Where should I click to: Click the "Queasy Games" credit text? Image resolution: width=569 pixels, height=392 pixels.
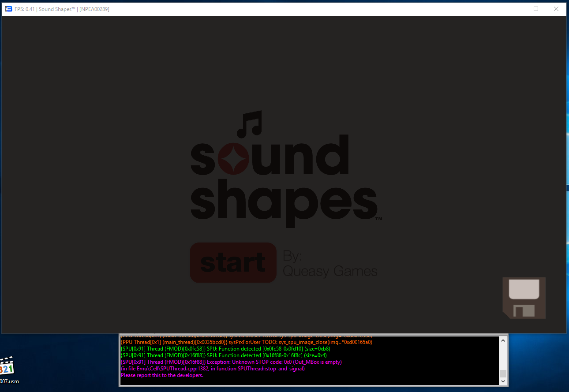tap(330, 270)
